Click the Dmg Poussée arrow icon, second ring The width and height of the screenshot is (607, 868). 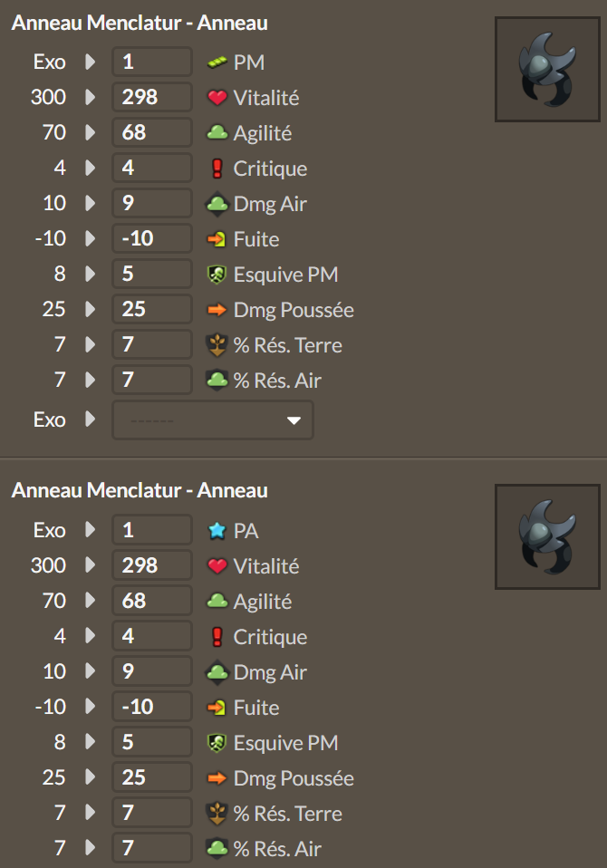click(217, 778)
